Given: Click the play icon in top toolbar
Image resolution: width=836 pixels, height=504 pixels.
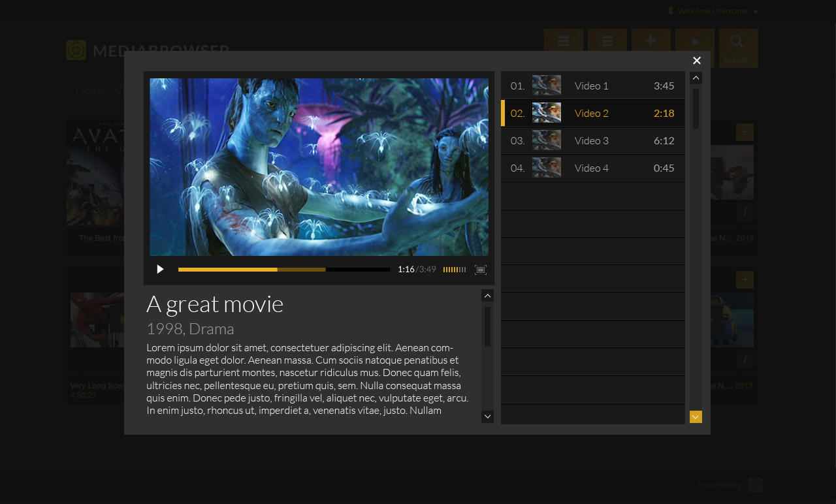Looking at the screenshot, I should [x=694, y=40].
